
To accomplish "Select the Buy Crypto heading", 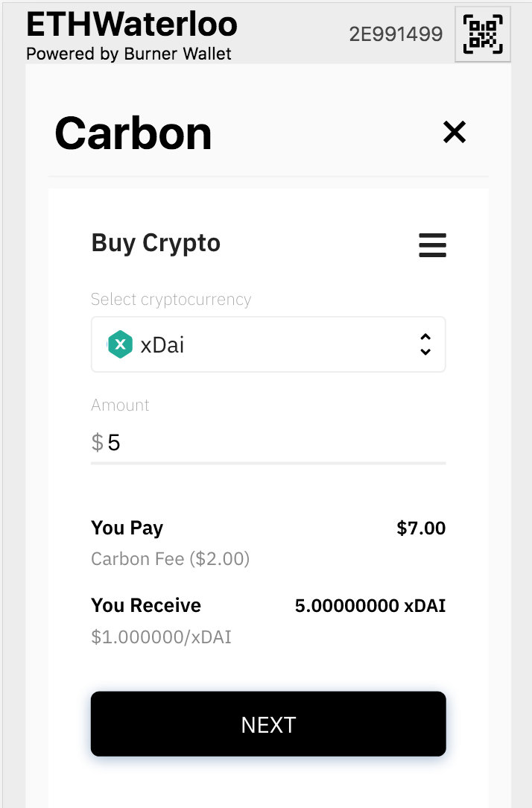I will [x=156, y=242].
